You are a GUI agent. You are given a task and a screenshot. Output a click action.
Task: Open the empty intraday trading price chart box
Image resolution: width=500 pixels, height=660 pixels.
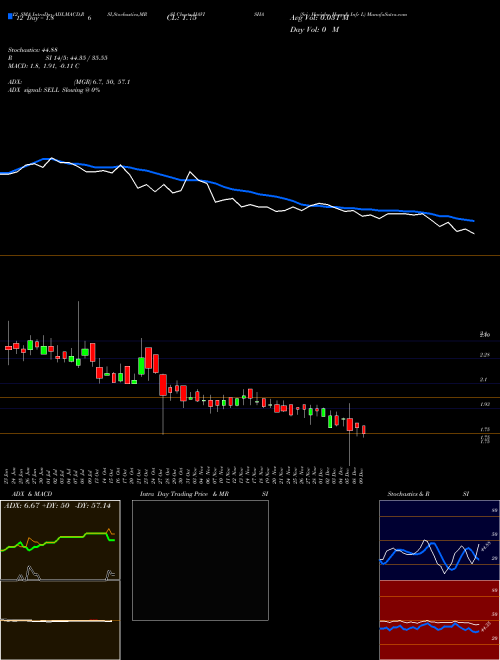coord(200,560)
